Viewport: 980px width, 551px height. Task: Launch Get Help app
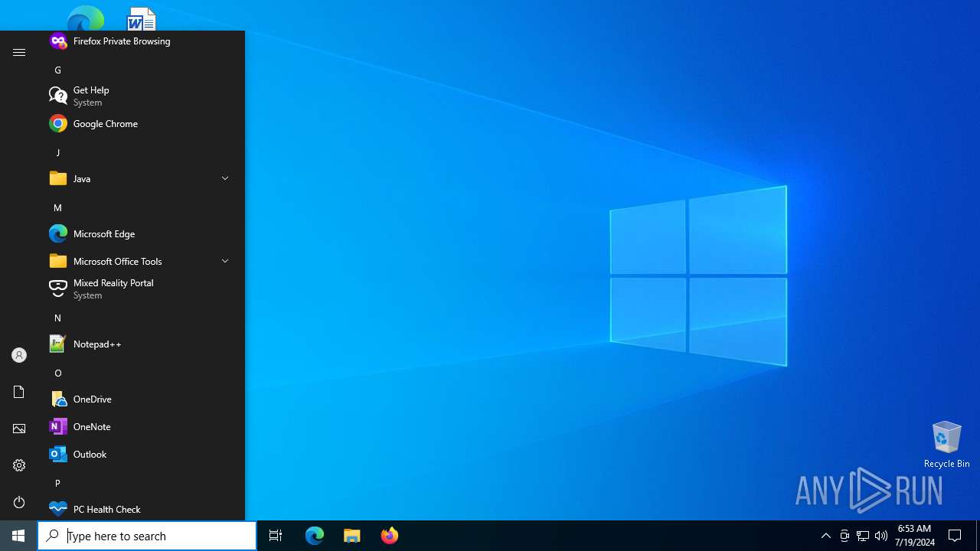click(x=142, y=96)
